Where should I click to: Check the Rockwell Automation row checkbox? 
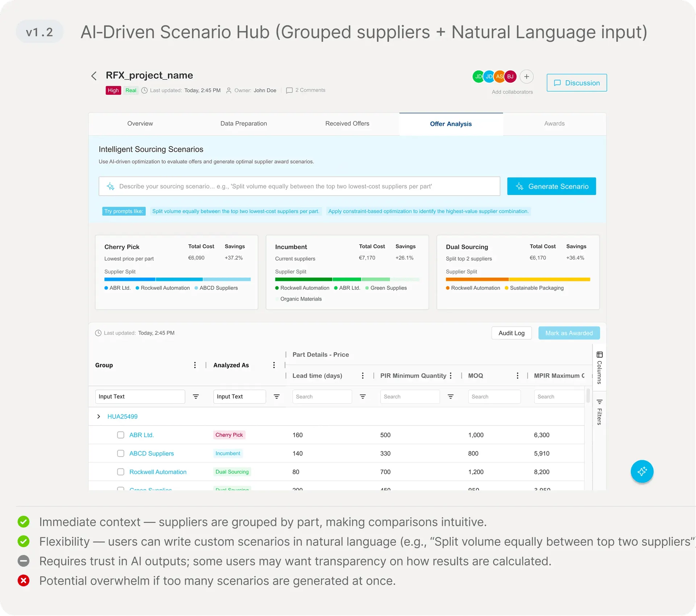(x=121, y=472)
